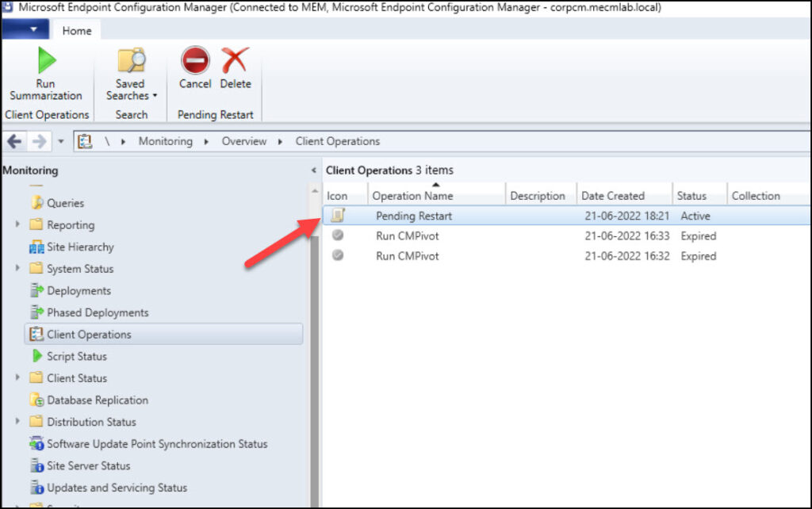
Task: Expand the System Status folder
Action: click(17, 268)
